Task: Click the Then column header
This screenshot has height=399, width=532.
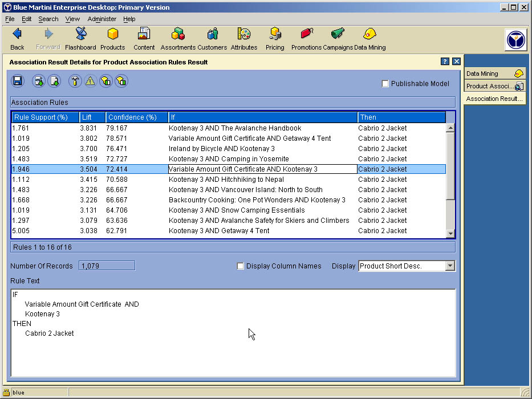Action: [401, 117]
